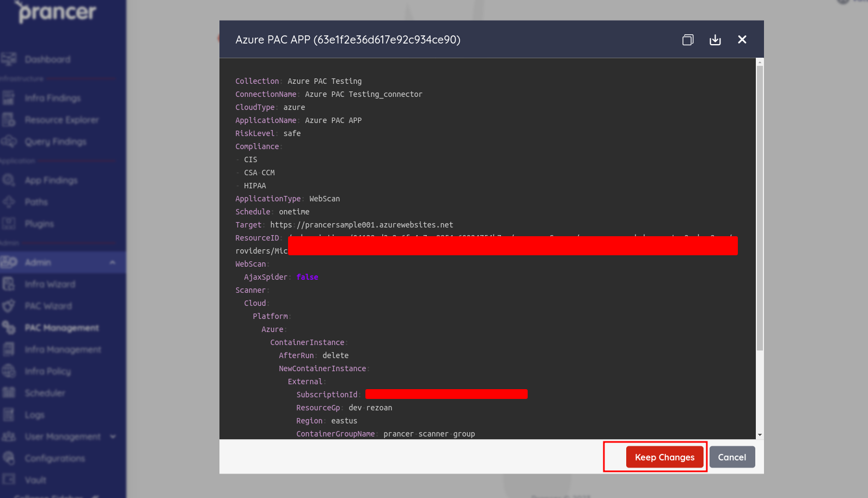868x498 pixels.
Task: Collapse the Admin section chevron
Action: [112, 262]
